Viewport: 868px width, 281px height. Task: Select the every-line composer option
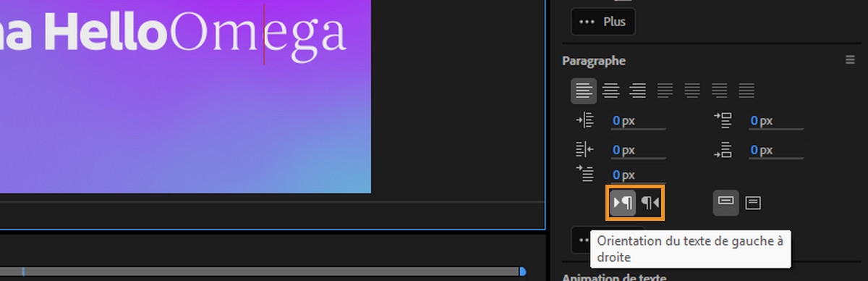point(753,203)
